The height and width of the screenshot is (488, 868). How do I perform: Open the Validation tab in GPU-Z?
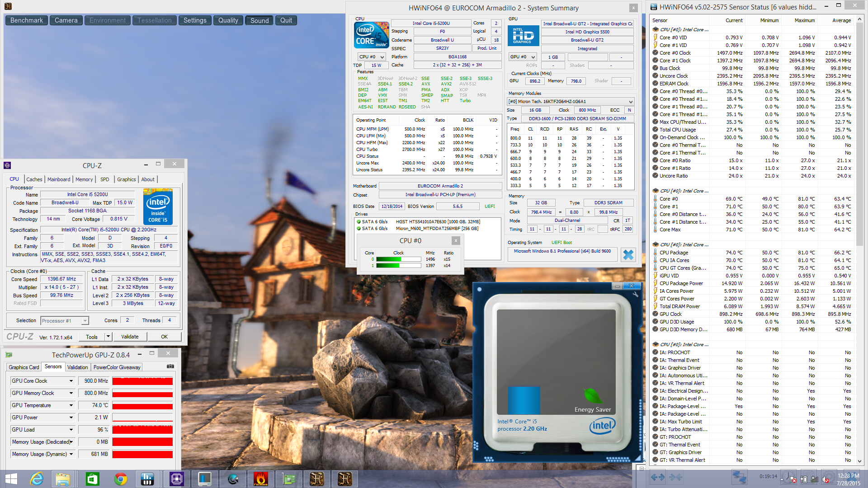77,367
